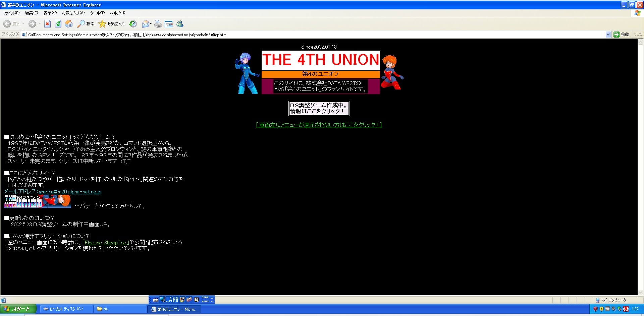
Task: Click the Forward arrow button
Action: pyautogui.click(x=32, y=24)
